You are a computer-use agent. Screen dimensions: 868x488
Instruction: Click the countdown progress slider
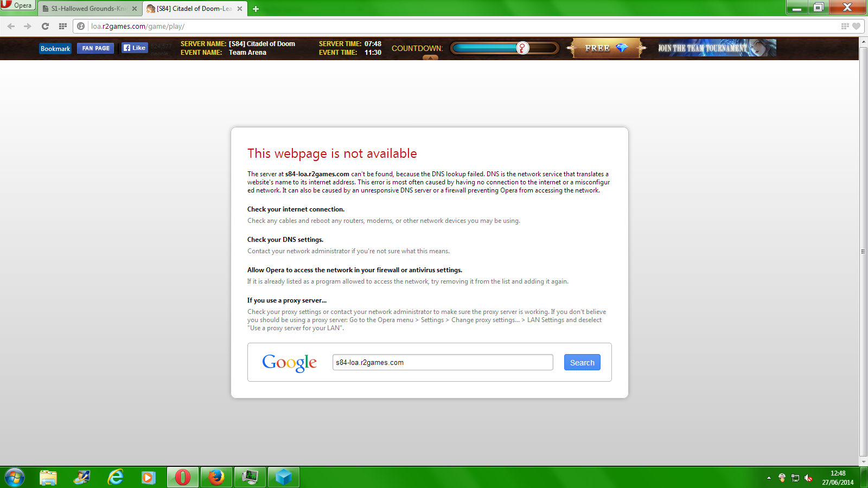tap(504, 48)
